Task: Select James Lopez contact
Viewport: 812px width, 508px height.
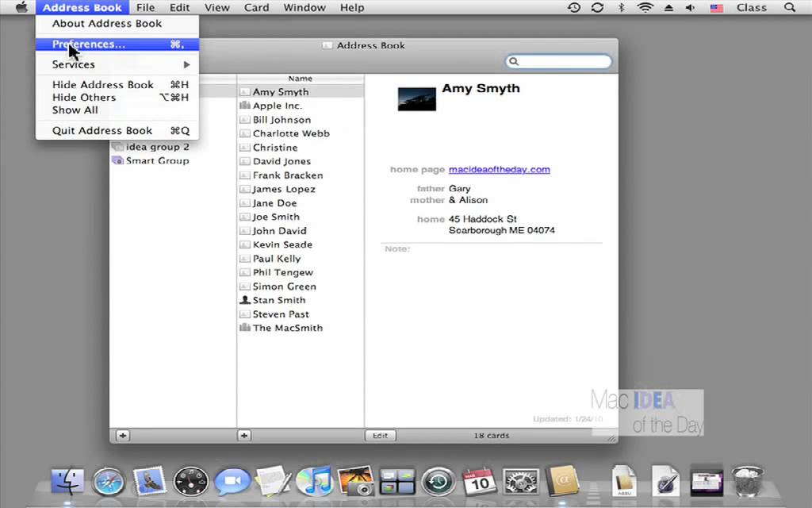Action: pyautogui.click(x=301, y=189)
